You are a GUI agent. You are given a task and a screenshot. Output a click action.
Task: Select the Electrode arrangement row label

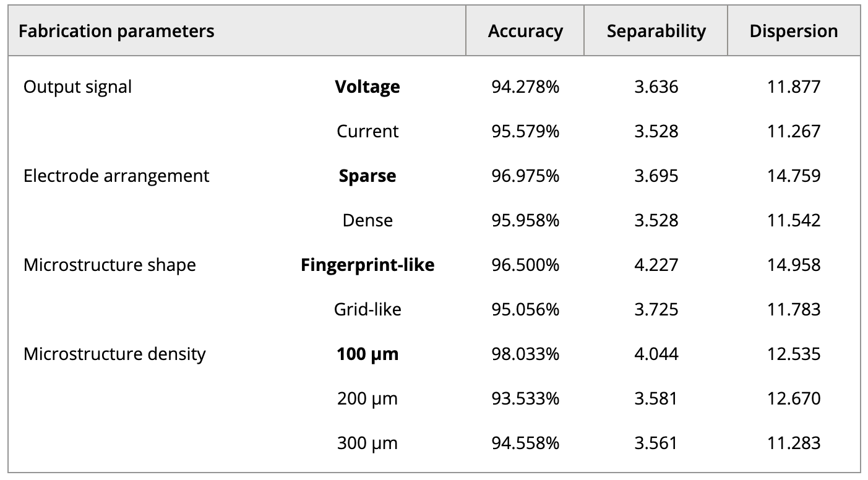click(x=116, y=176)
